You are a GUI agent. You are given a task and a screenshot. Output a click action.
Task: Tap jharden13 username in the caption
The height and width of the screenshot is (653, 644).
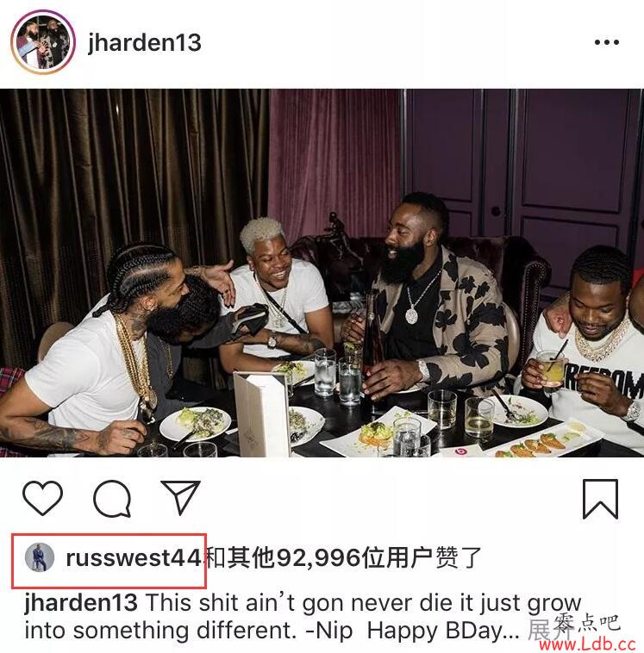[81, 603]
